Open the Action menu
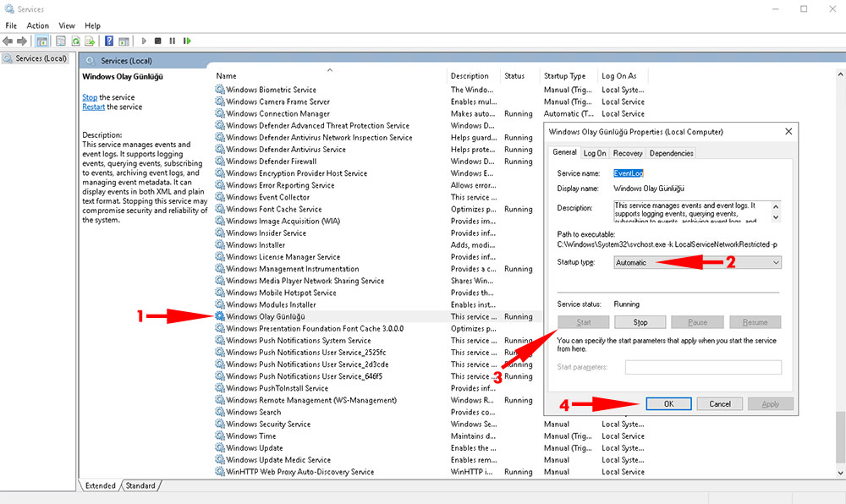The width and height of the screenshot is (846, 504). tap(38, 25)
